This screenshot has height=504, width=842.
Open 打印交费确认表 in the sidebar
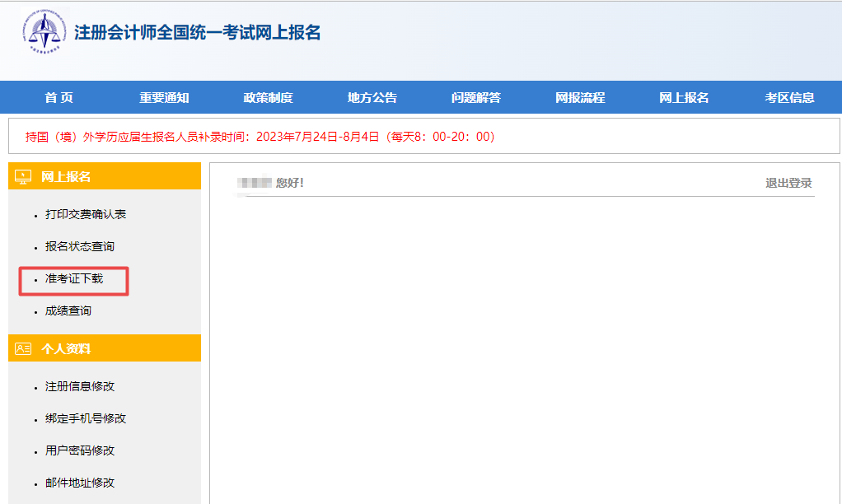point(86,214)
